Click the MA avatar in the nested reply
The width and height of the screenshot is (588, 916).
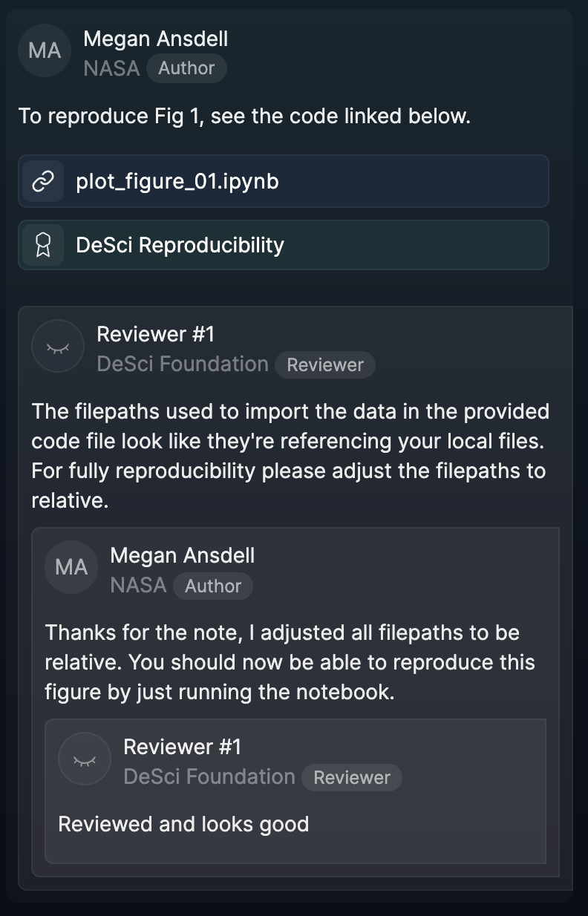(71, 568)
